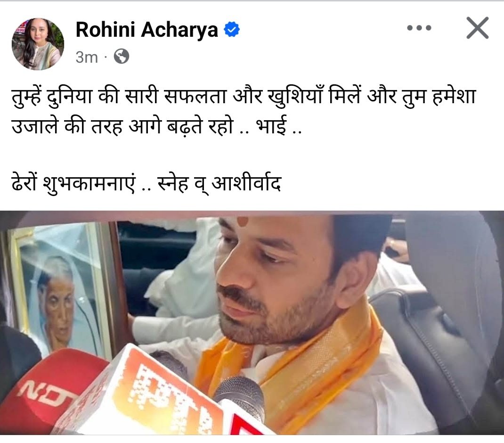Image resolution: width=504 pixels, height=443 pixels.
Task: Open the attached post photo
Action: 252,323
